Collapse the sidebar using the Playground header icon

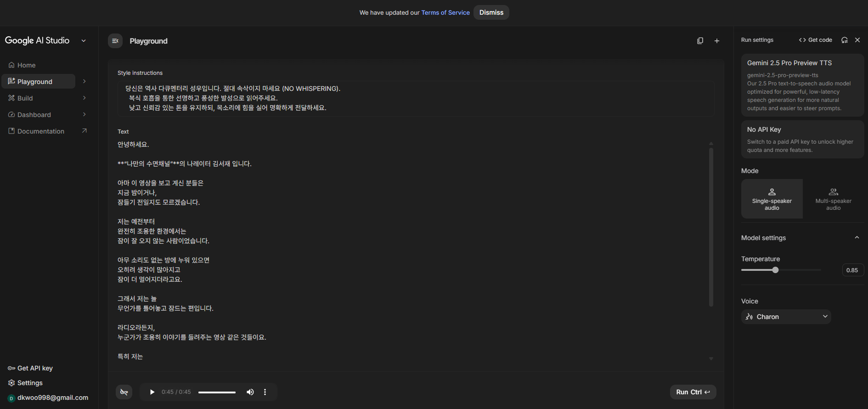click(115, 41)
